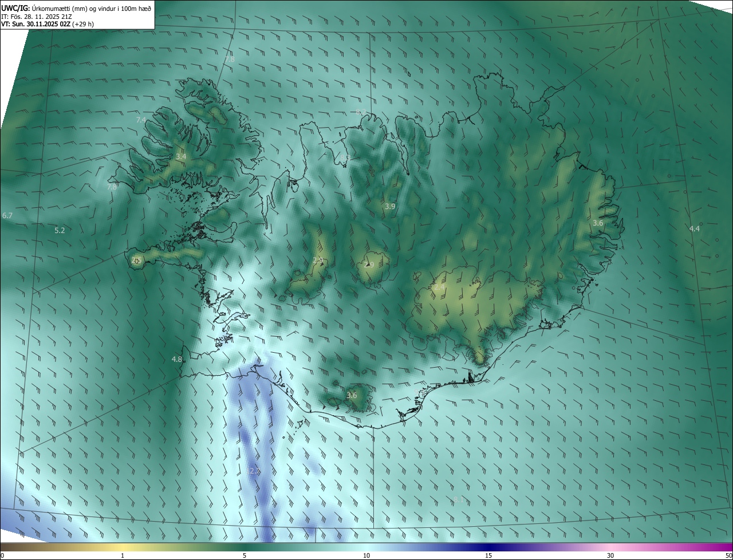This screenshot has height=560, width=733.
Task: Click the 3.4 value over the Westfjords
Action: tap(181, 156)
